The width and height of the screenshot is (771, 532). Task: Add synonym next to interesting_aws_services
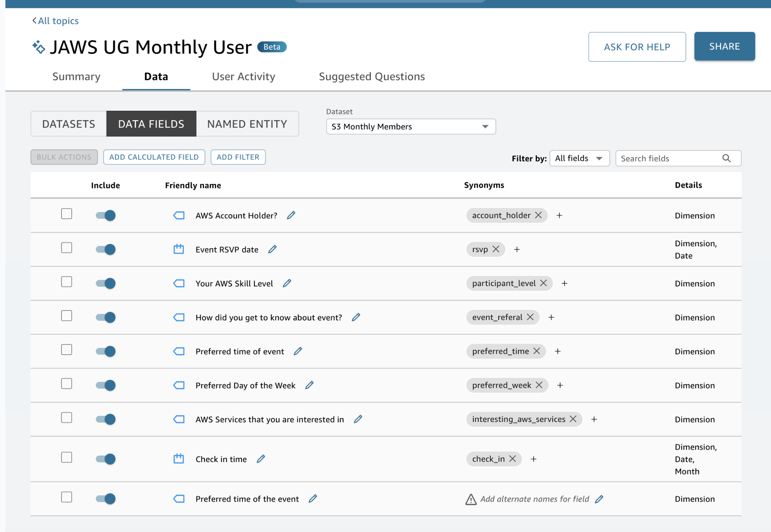[594, 419]
